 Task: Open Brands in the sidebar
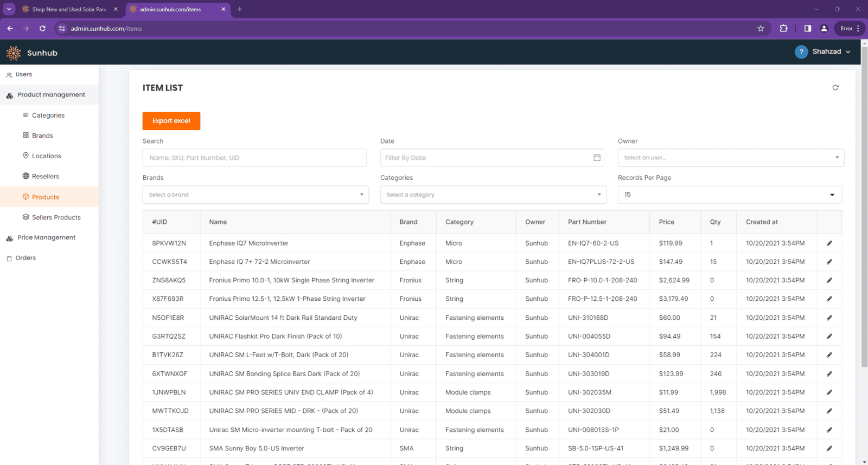(49, 135)
